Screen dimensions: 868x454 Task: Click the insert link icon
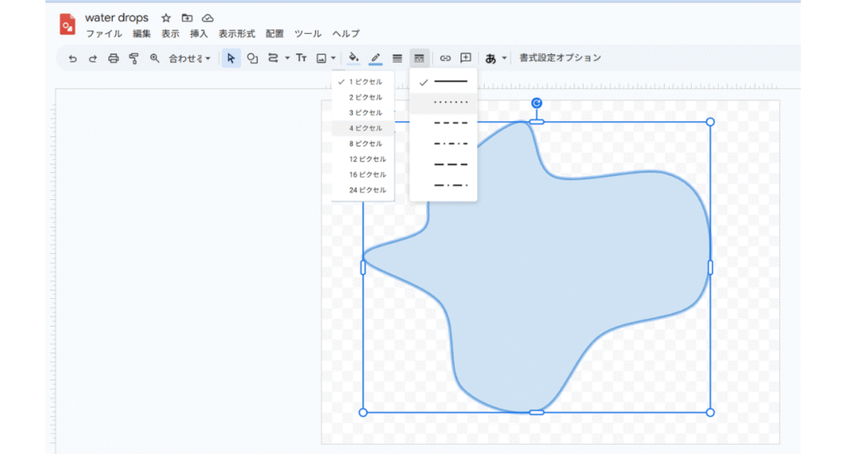pyautogui.click(x=445, y=58)
